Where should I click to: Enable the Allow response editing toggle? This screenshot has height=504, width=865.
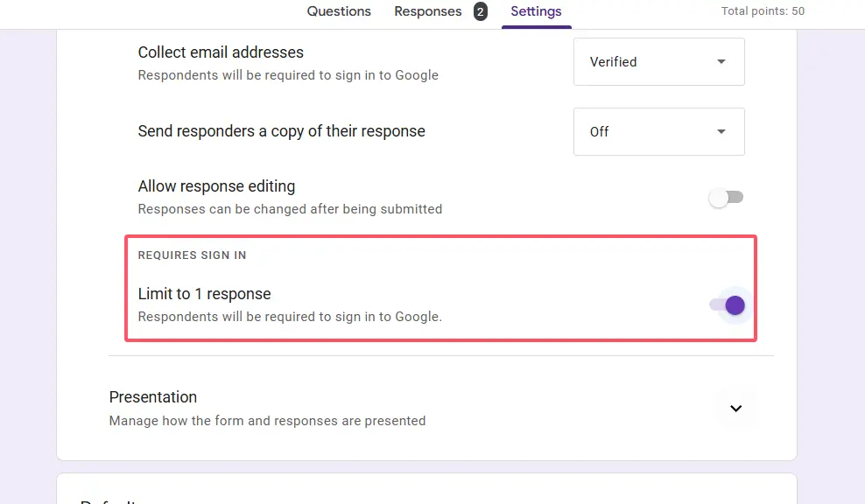(726, 198)
